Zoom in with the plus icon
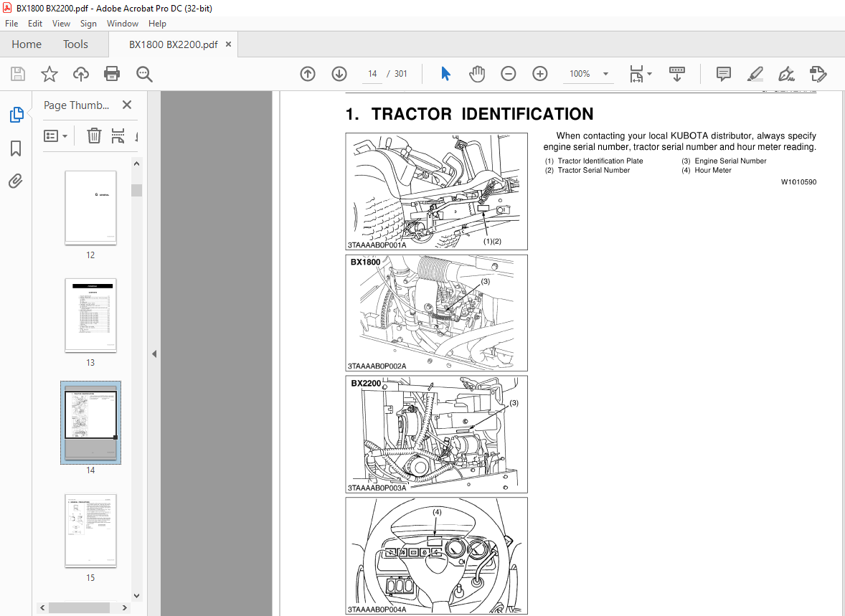Viewport: 845px width, 616px height. (539, 74)
